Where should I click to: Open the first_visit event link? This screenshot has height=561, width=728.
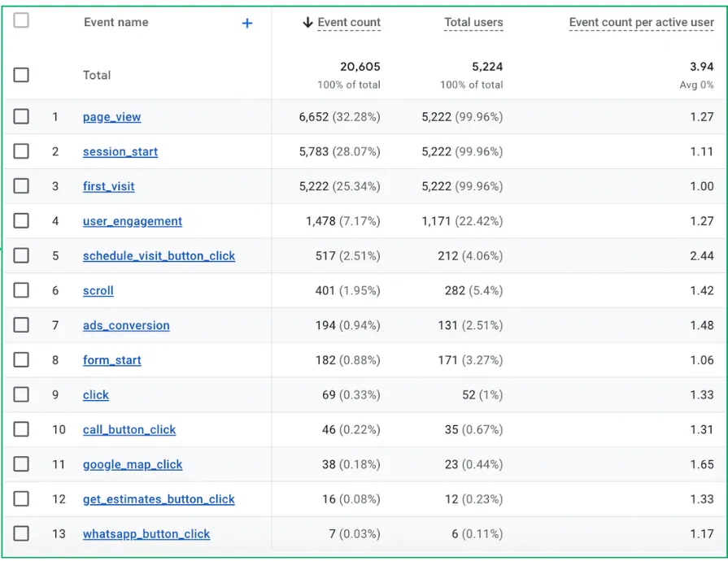coord(109,186)
